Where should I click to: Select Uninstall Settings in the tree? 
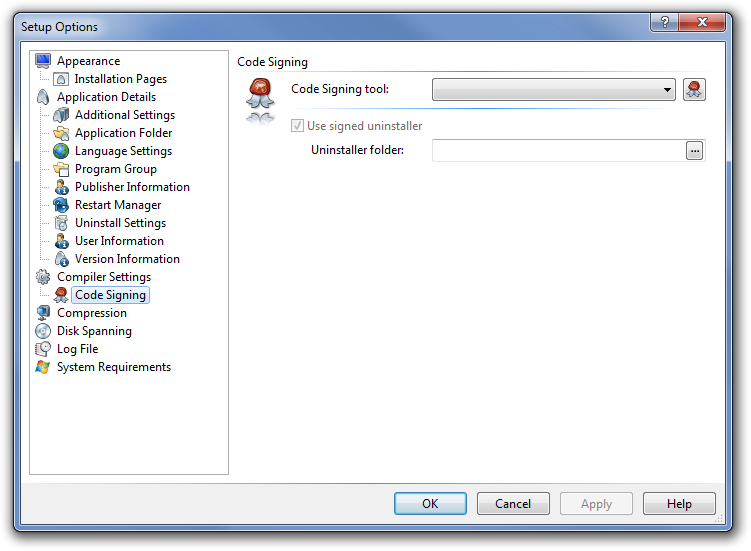coord(120,223)
